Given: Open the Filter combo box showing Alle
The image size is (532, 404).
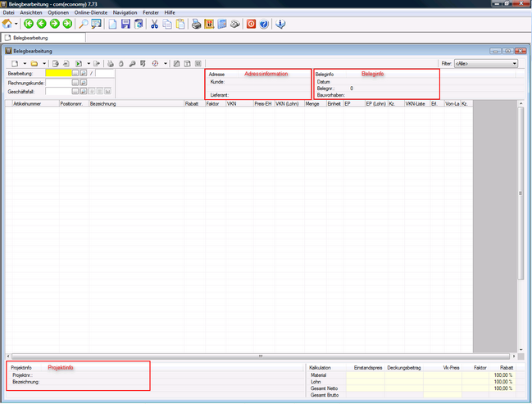Looking at the screenshot, I should pos(486,63).
